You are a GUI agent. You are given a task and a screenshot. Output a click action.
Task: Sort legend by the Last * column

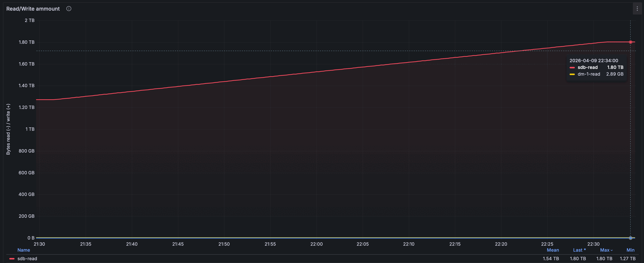tap(579, 250)
